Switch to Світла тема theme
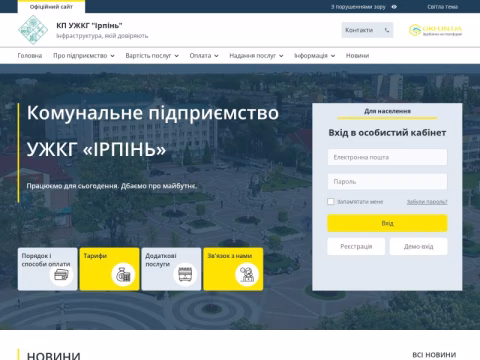Screen dimensions: 480x360 click(442, 7)
